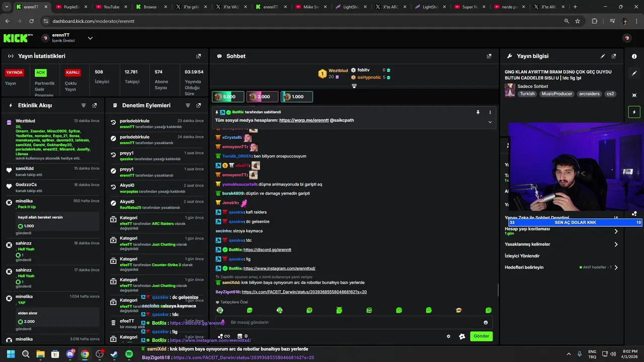Viewport: 644px width, 362px height.
Task: Open the stream preview camera icon in sidebar
Action: tap(634, 95)
